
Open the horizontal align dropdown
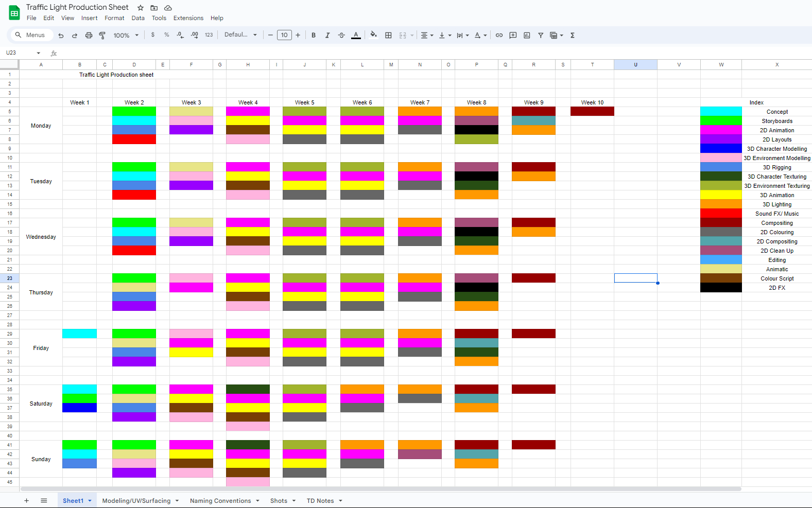pos(427,35)
